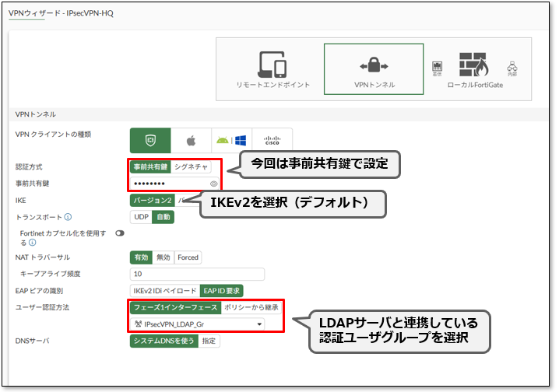Select the FortiClient VPN client type icon
The image size is (559, 392).
pos(150,142)
